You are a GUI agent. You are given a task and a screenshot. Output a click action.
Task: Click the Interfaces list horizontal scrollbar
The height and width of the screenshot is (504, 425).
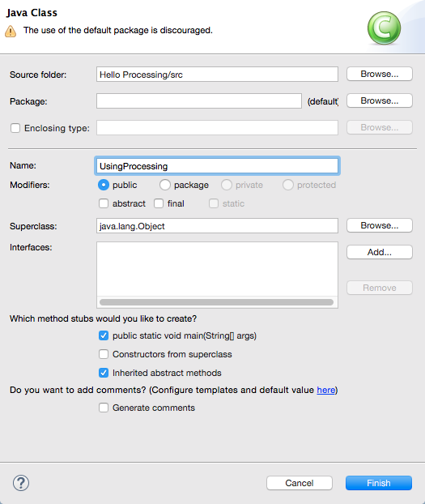pos(216,302)
